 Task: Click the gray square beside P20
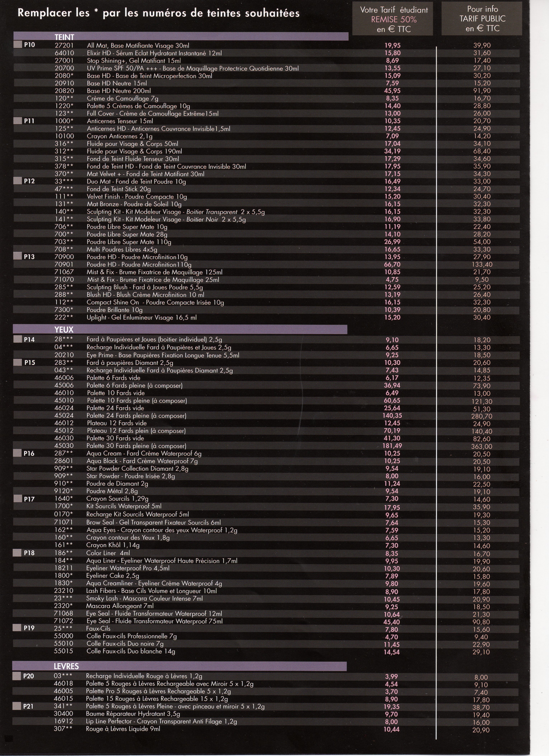17,676
